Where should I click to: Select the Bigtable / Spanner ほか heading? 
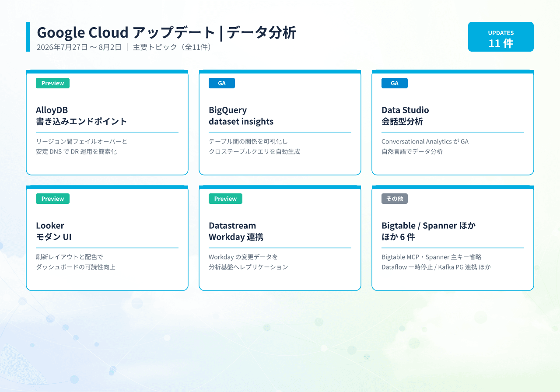[x=428, y=225]
